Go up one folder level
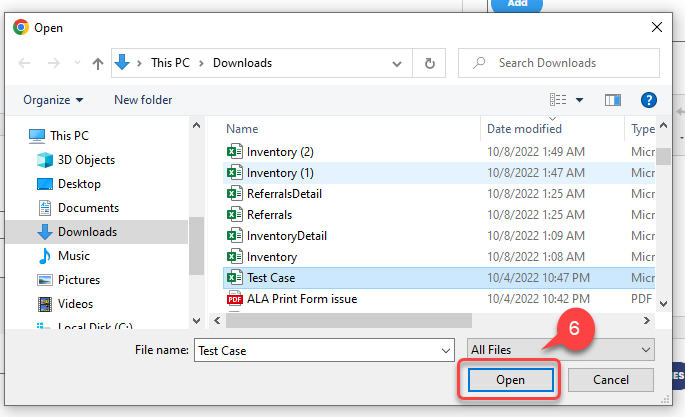685x417 pixels. (98, 64)
